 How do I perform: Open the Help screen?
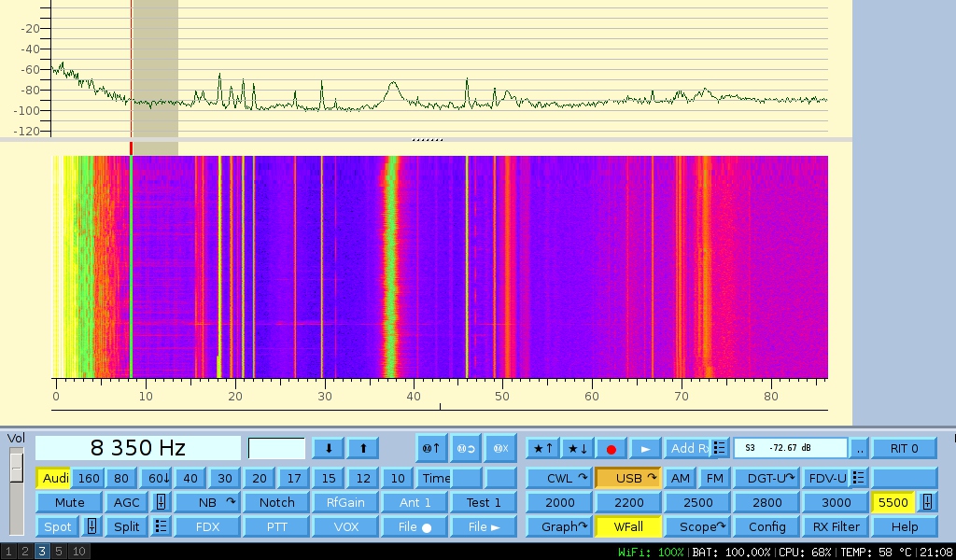click(905, 526)
